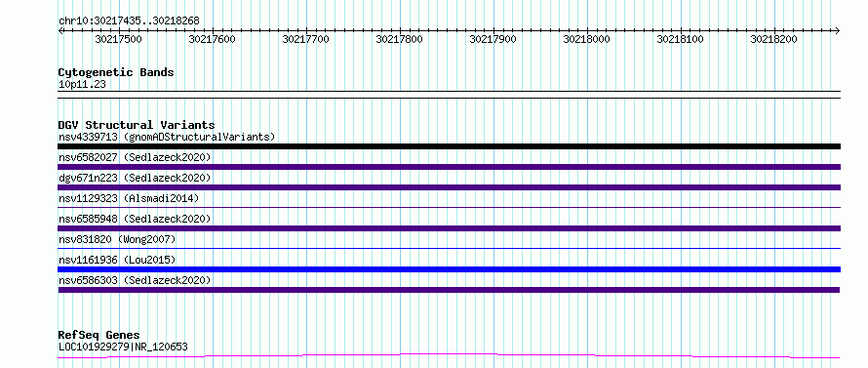The height and width of the screenshot is (368, 868).
Task: Click the thin blue nsv831820 line
Action: [x=449, y=249]
